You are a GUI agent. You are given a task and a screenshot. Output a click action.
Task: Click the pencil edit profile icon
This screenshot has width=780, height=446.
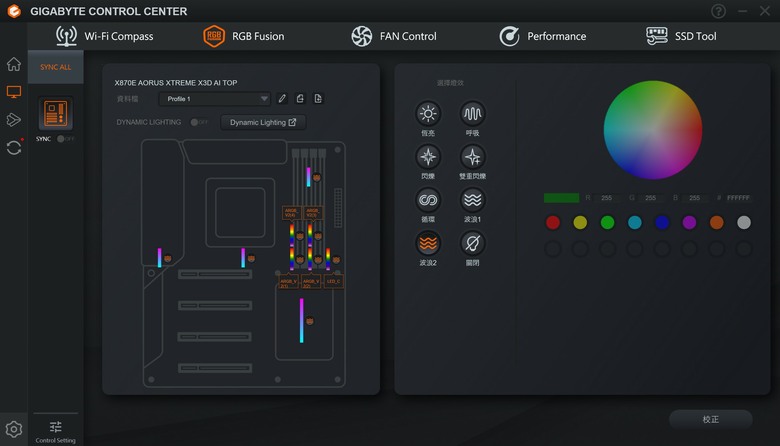282,98
